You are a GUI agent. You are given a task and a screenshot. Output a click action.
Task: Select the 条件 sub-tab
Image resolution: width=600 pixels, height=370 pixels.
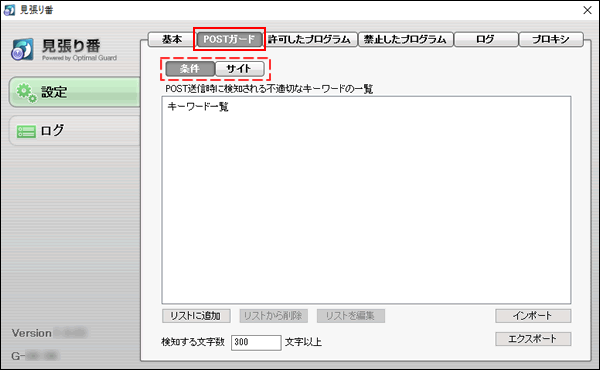(190, 69)
